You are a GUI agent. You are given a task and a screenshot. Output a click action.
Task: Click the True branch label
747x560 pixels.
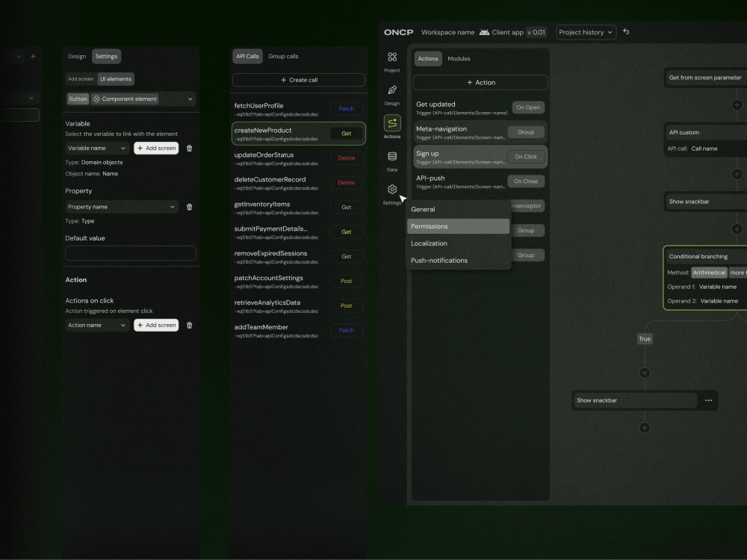[645, 338]
